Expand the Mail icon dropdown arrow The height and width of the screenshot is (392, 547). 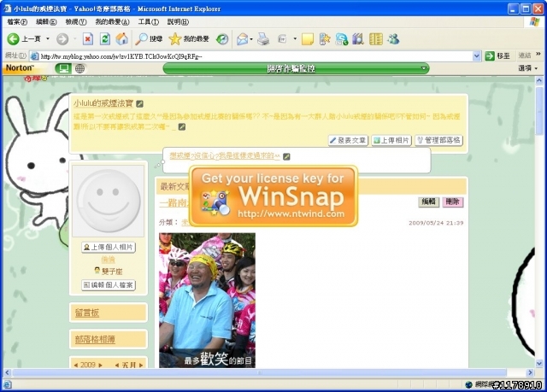click(251, 39)
